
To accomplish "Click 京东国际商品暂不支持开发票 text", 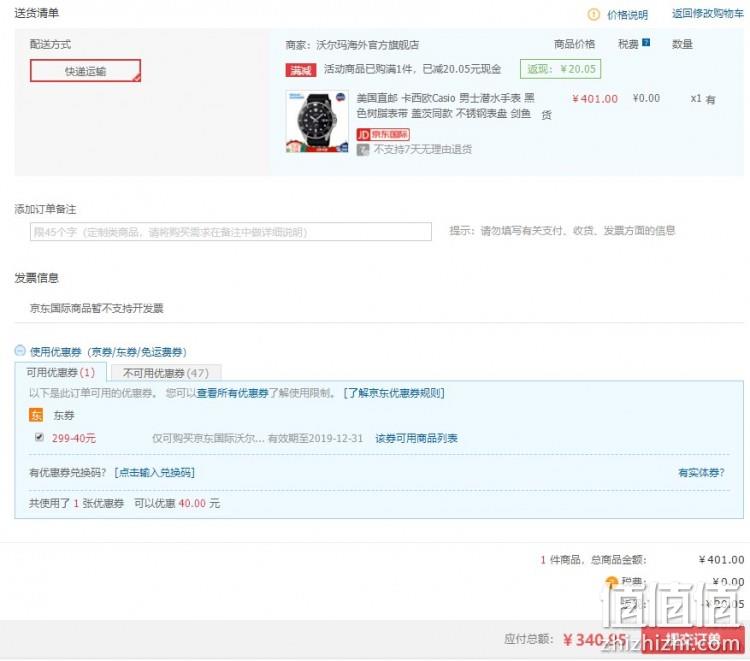I will tap(97, 308).
